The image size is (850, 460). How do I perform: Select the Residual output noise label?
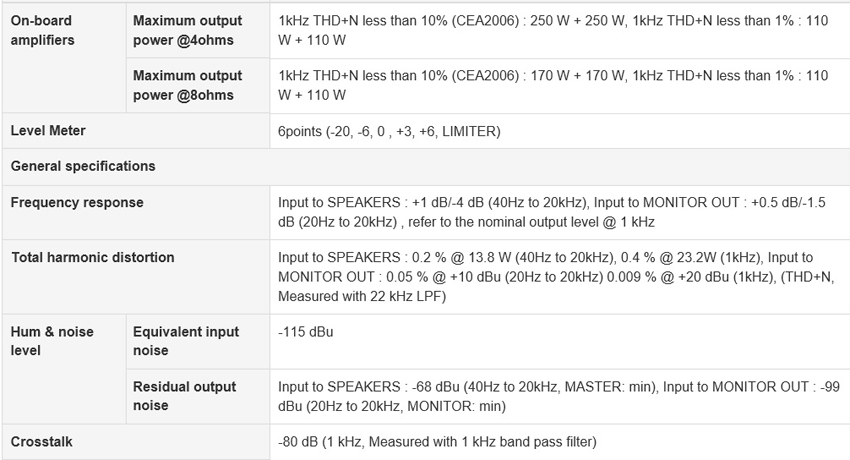184,396
